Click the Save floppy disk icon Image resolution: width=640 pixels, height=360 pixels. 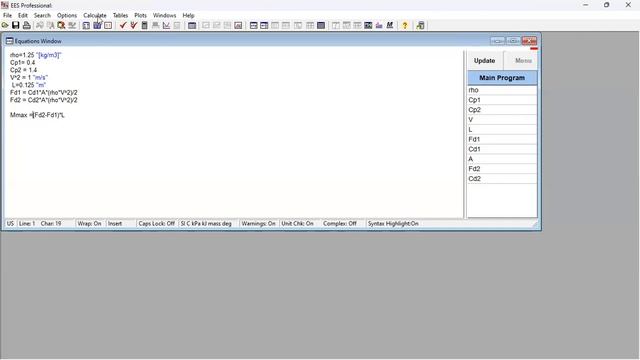[16, 25]
